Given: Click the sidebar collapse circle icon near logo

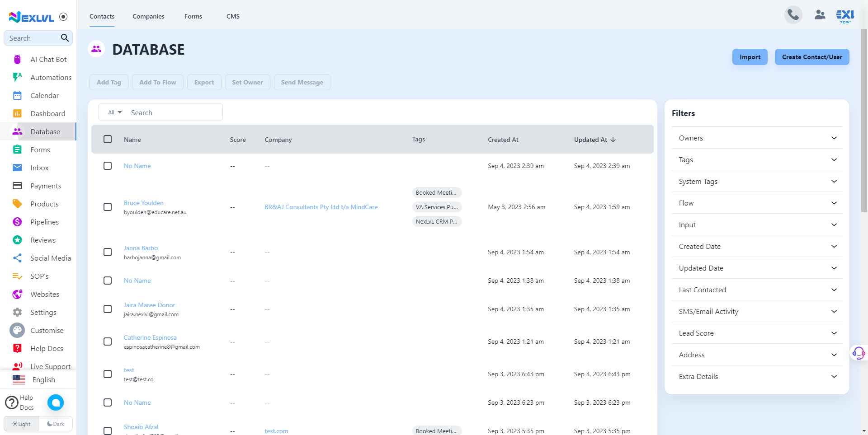Looking at the screenshot, I should coord(64,17).
